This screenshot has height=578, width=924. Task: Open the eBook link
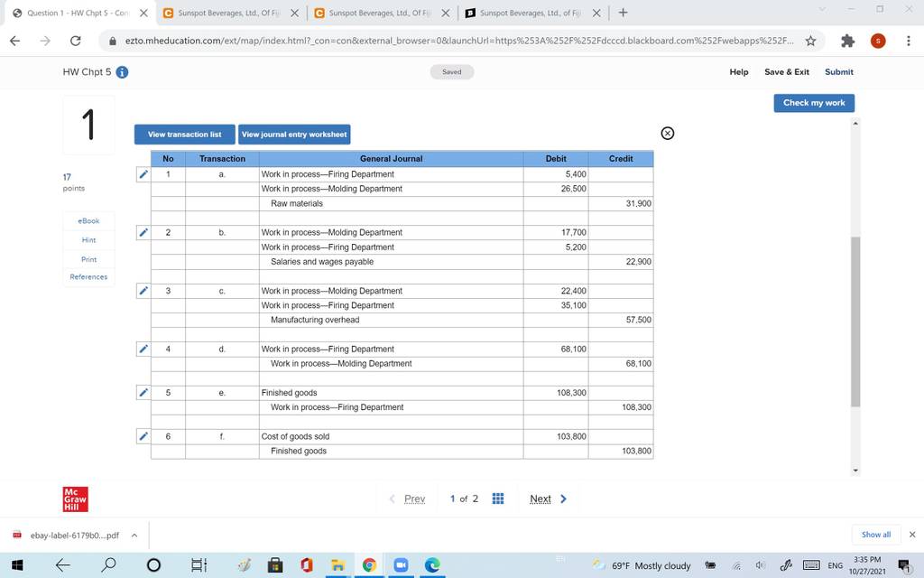click(88, 220)
